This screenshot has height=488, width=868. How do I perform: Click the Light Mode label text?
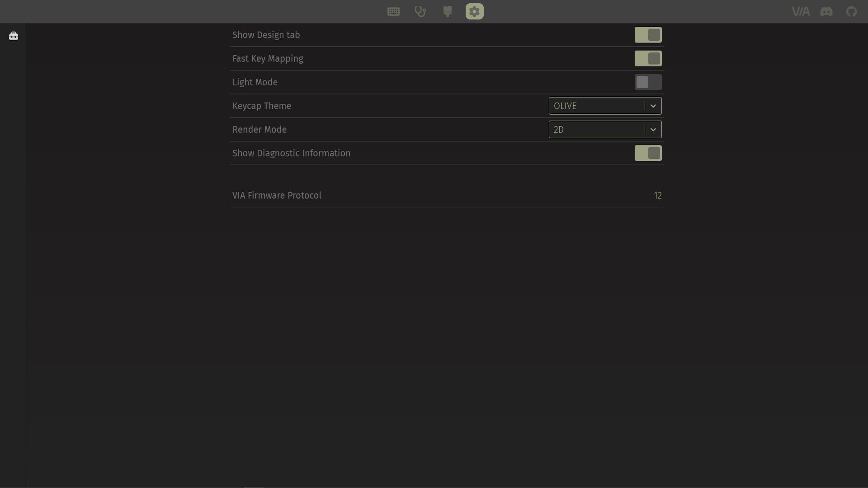[255, 82]
